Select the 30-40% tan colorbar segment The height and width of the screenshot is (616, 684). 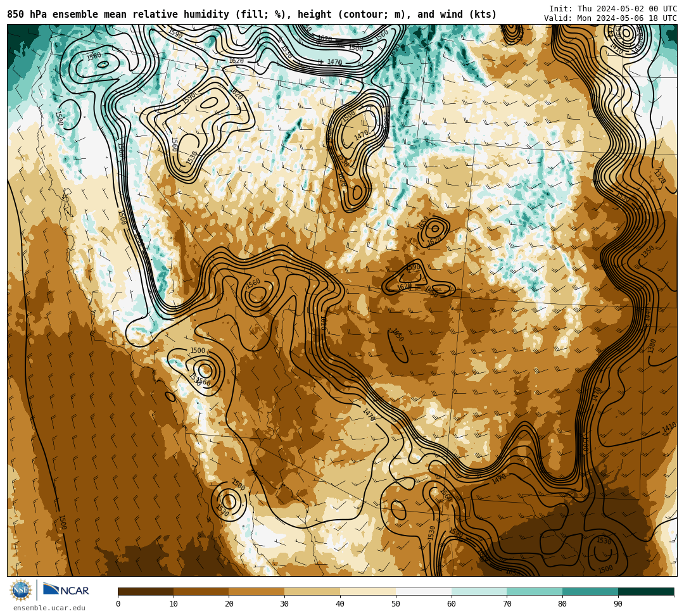312,591
